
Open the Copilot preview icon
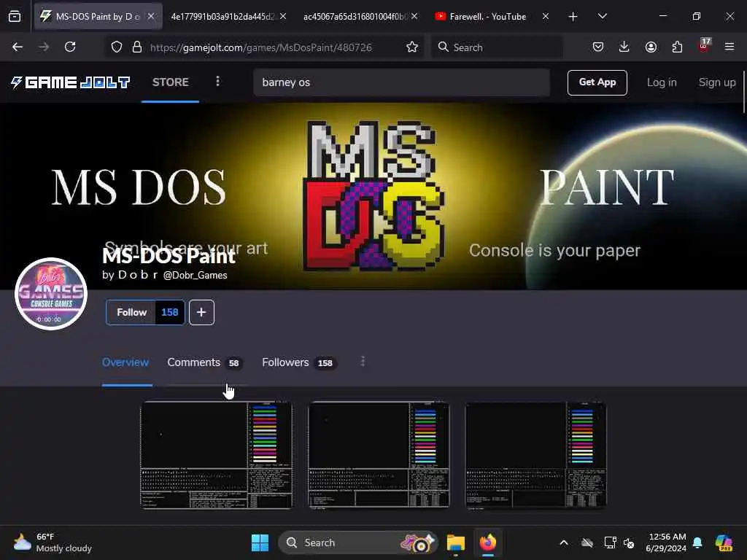(x=724, y=542)
